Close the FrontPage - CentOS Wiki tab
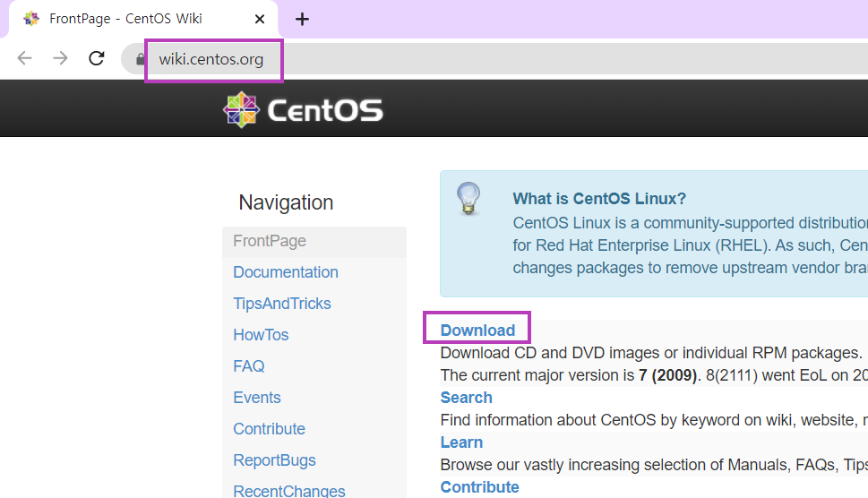Screen dimensions: 868x498 [259, 20]
